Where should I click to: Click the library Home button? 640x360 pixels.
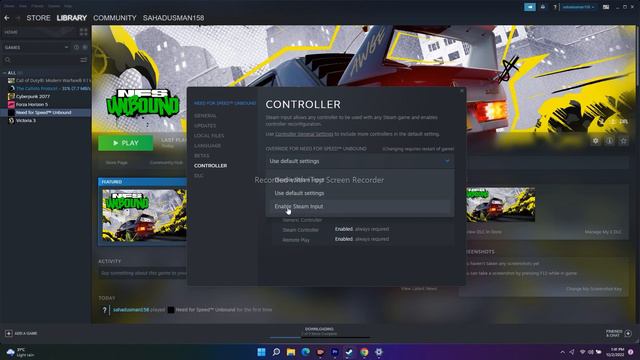pos(11,32)
